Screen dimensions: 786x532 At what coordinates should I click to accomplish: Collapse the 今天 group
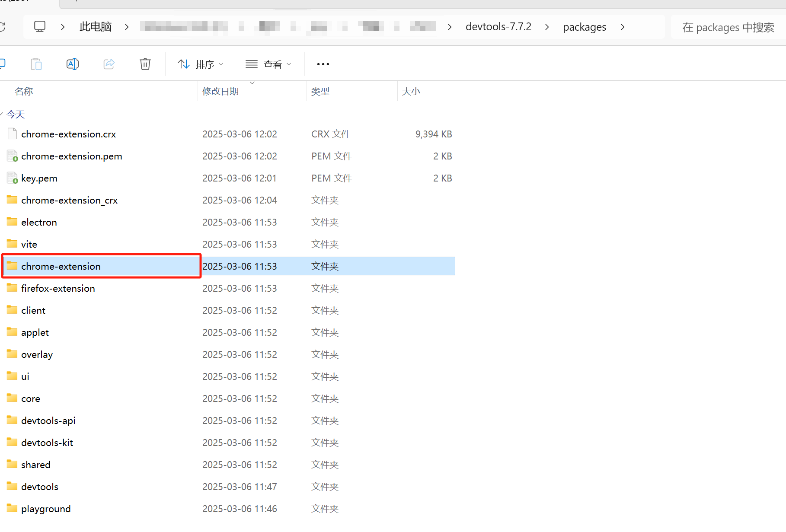click(2, 114)
